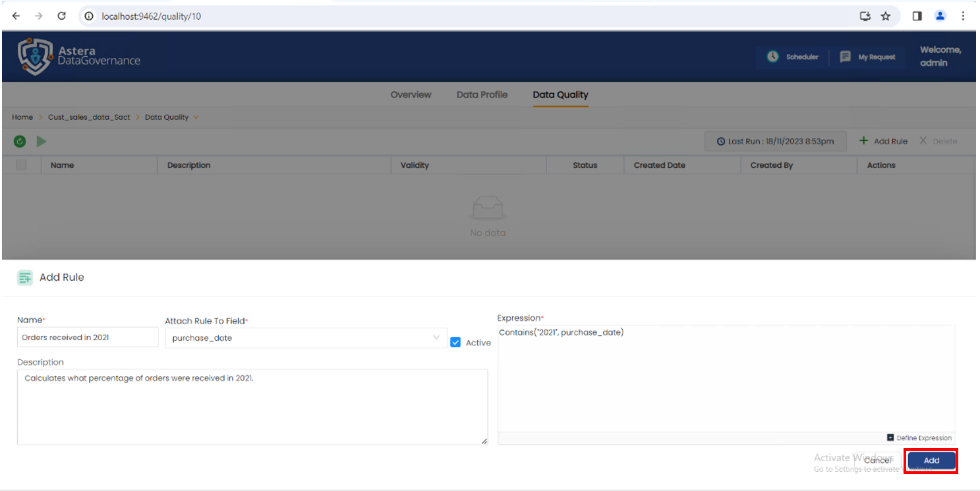Screen dimensions: 980x491
Task: Click the Status column header
Action: tap(585, 165)
